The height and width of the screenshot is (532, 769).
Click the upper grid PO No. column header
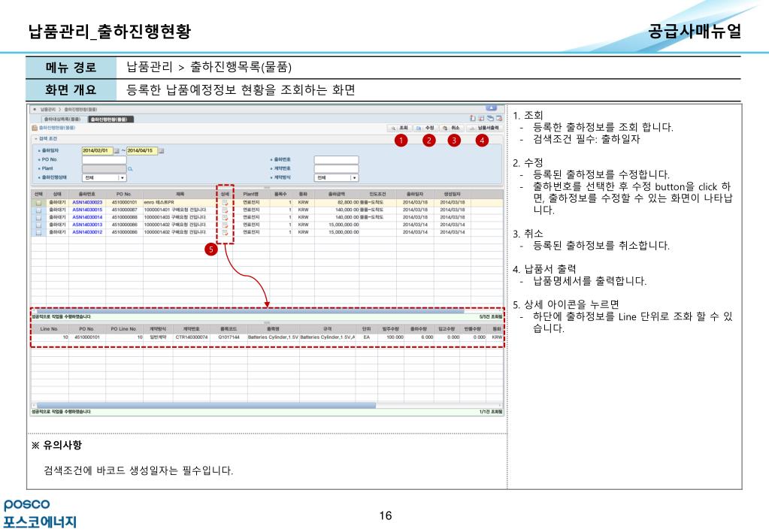coord(123,194)
